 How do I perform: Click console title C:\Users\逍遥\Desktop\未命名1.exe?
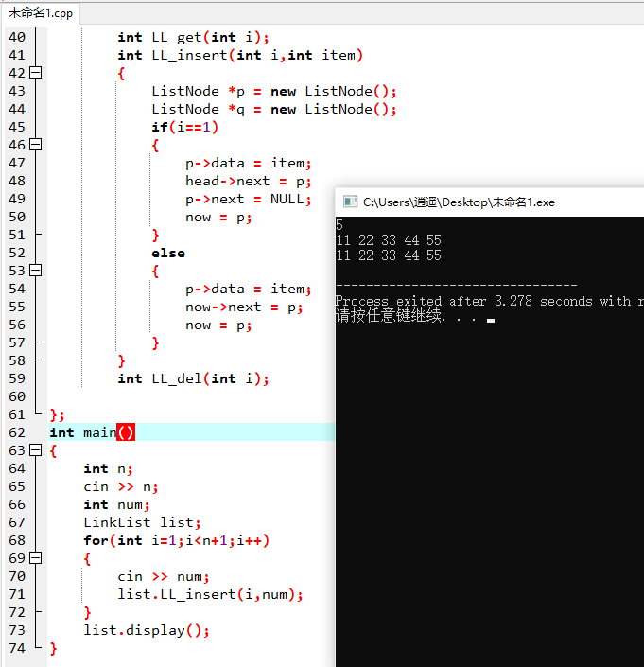tap(459, 202)
